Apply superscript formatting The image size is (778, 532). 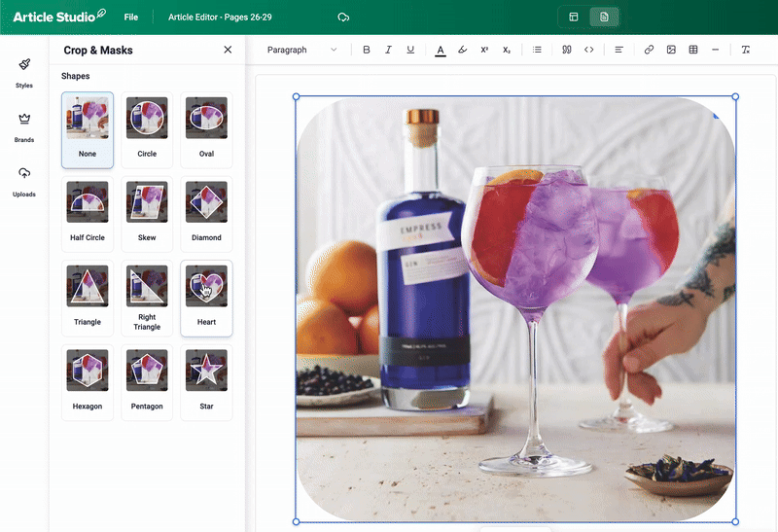pos(484,50)
